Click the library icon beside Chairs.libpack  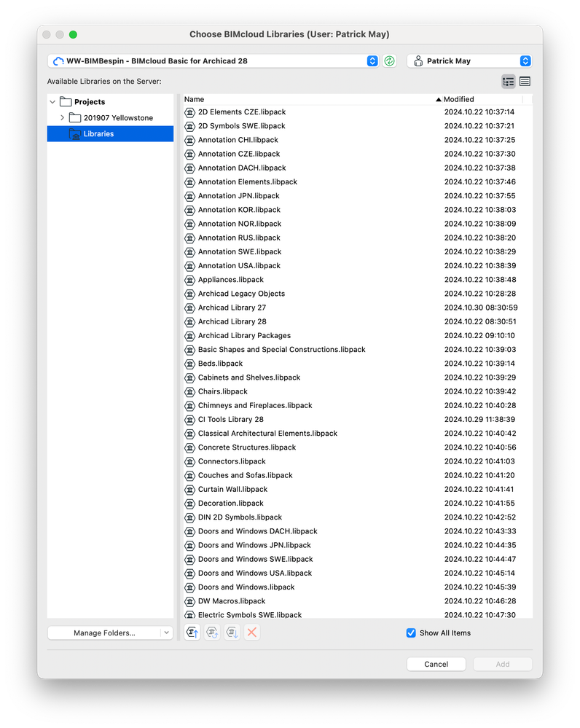point(189,391)
